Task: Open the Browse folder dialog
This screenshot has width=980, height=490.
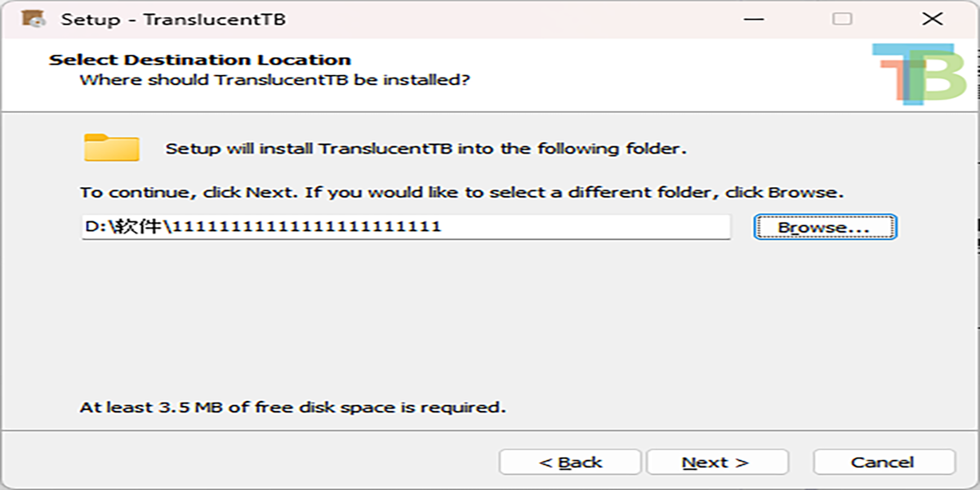Action: 825,227
